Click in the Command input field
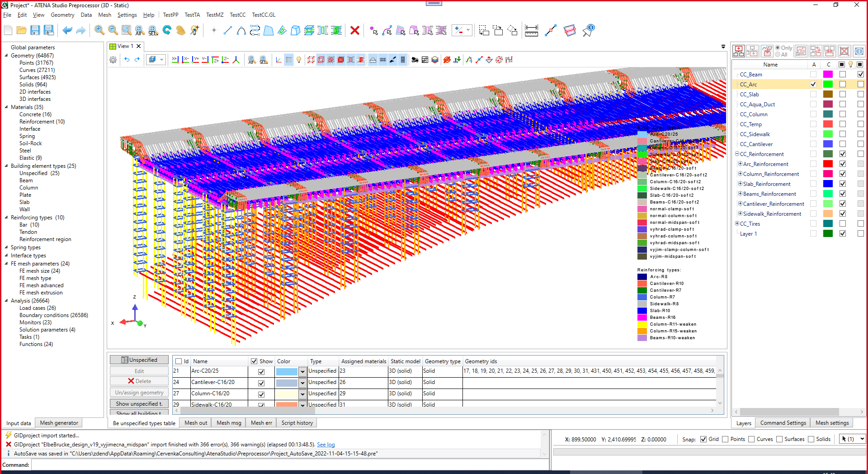This screenshot has height=474, width=868. (x=289, y=465)
